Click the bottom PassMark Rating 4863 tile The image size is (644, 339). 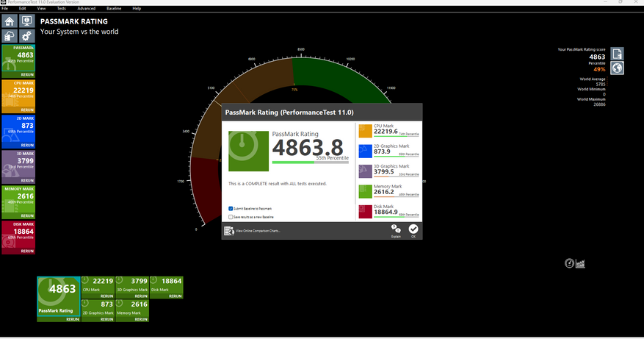pos(59,297)
